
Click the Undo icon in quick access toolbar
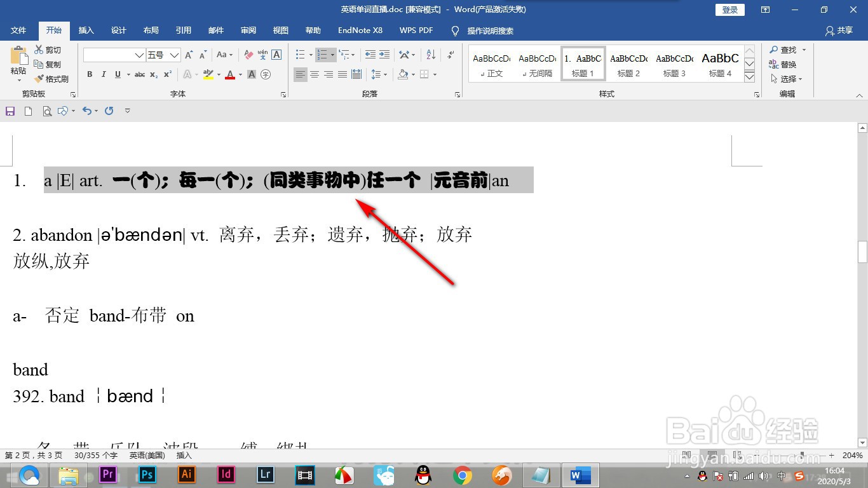(88, 111)
